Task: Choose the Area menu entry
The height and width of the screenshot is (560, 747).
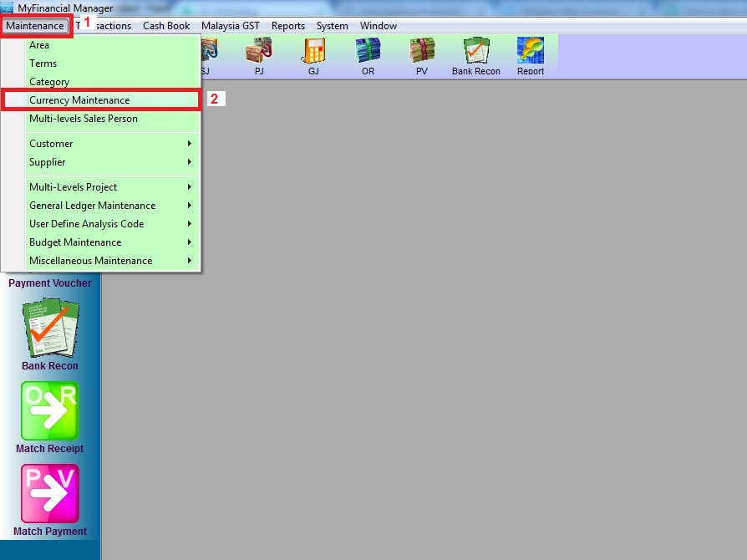Action: (x=39, y=45)
